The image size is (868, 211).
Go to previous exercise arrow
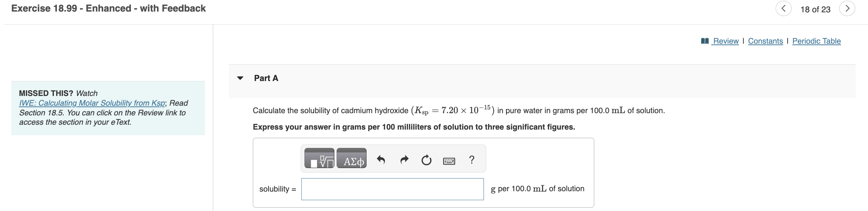coord(783,9)
